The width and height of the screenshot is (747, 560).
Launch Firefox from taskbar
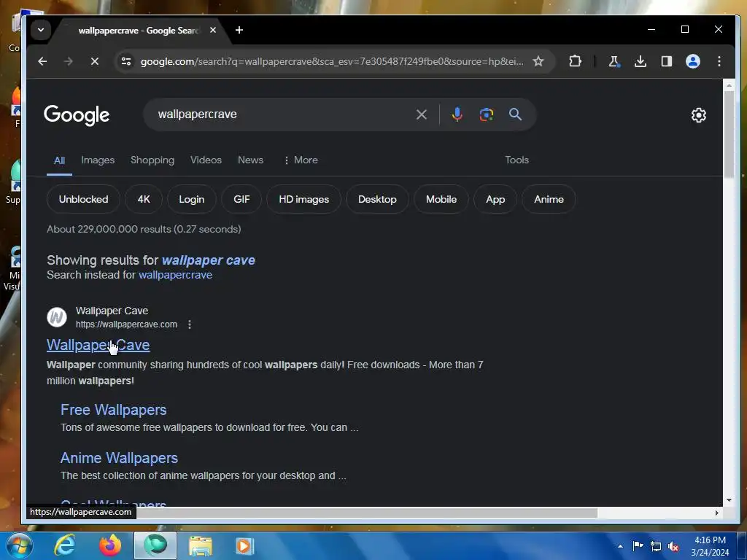[110, 545]
